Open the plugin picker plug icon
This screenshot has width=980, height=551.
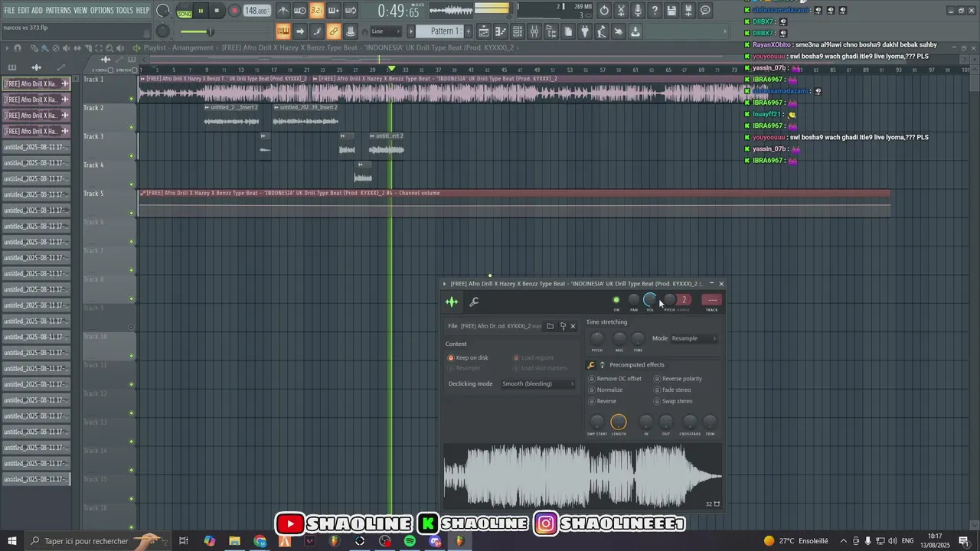pyautogui.click(x=585, y=31)
